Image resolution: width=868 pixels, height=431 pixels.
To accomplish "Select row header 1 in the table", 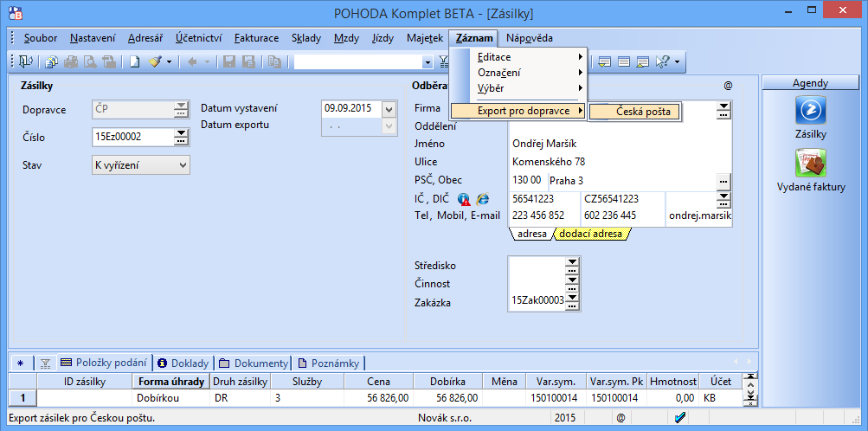I will [x=23, y=397].
